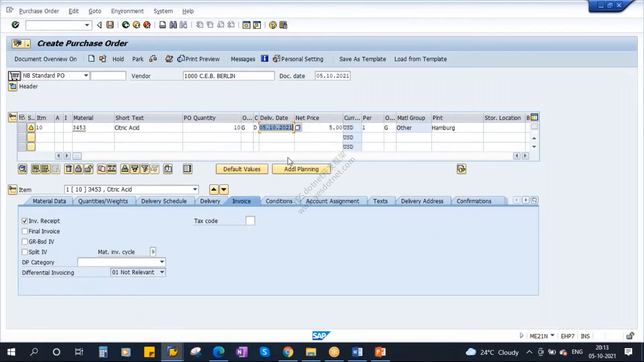The image size is (644, 362).
Task: Click the next item down arrow
Action: point(224,190)
